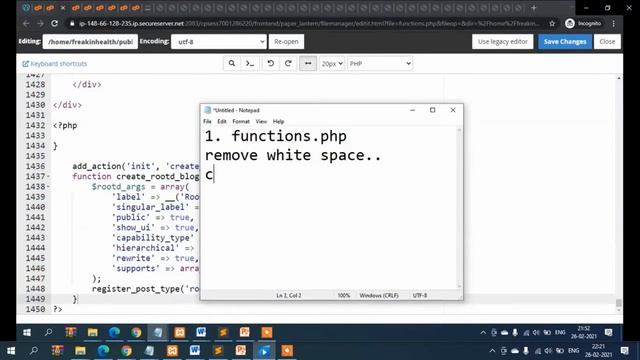The height and width of the screenshot is (360, 640).
Task: Open Notepad Help menu
Action: pos(278,122)
